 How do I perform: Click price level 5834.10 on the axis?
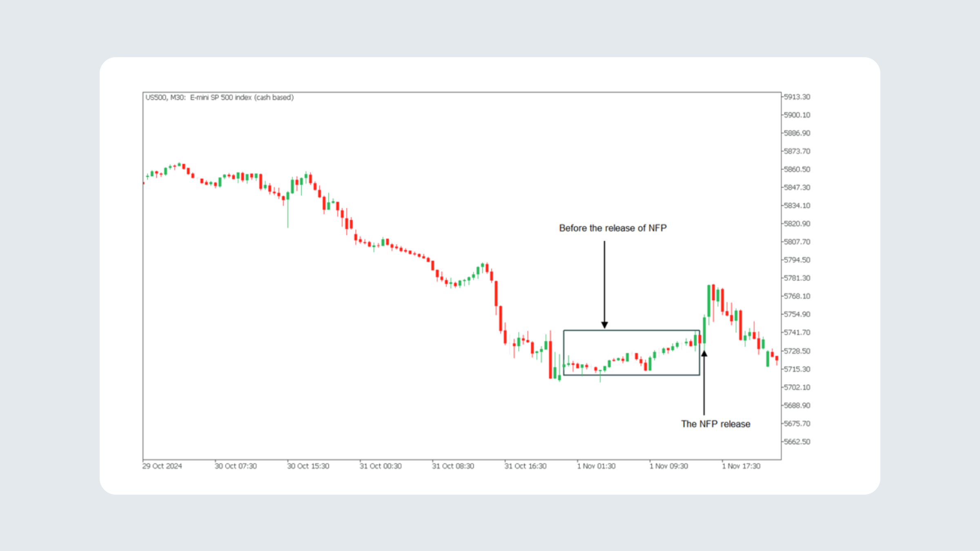pyautogui.click(x=797, y=206)
